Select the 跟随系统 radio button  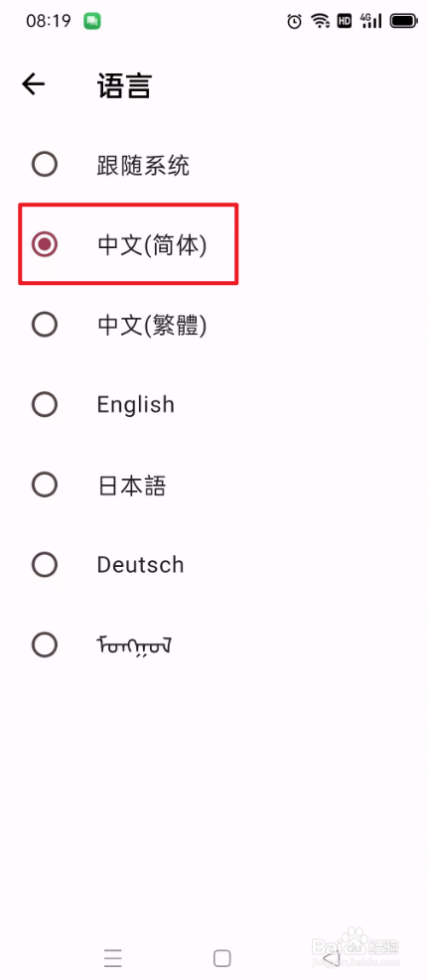click(45, 165)
